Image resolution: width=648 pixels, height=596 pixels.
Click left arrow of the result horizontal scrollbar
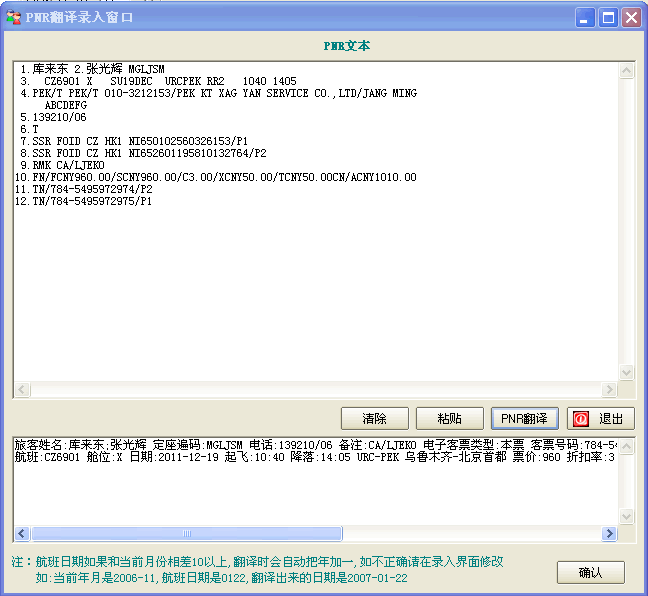(x=22, y=533)
